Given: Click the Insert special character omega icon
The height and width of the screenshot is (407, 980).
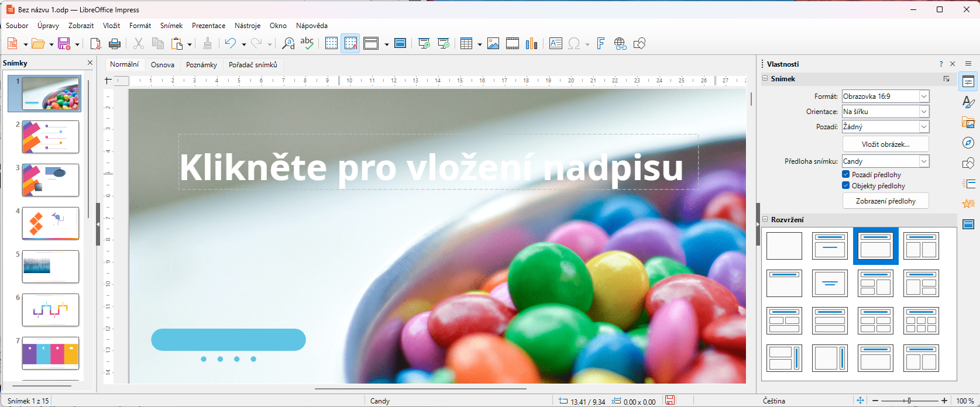Looking at the screenshot, I should (575, 43).
